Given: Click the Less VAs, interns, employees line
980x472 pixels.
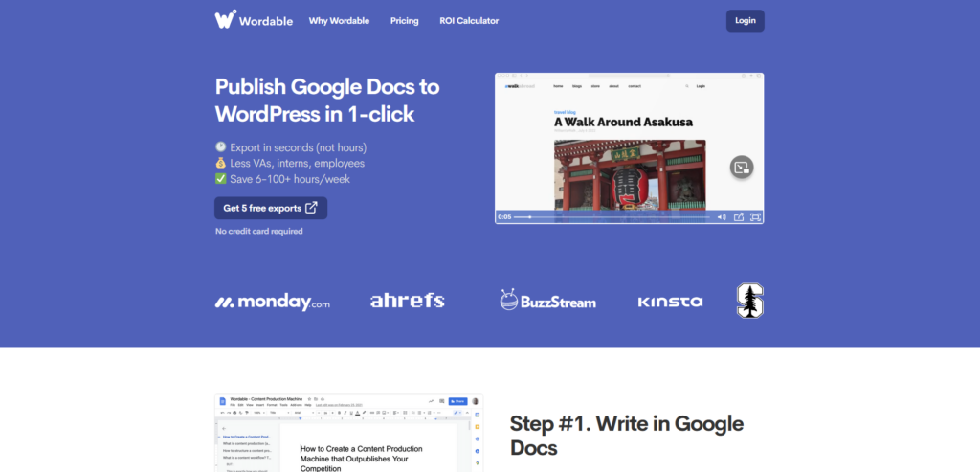Looking at the screenshot, I should tap(289, 163).
